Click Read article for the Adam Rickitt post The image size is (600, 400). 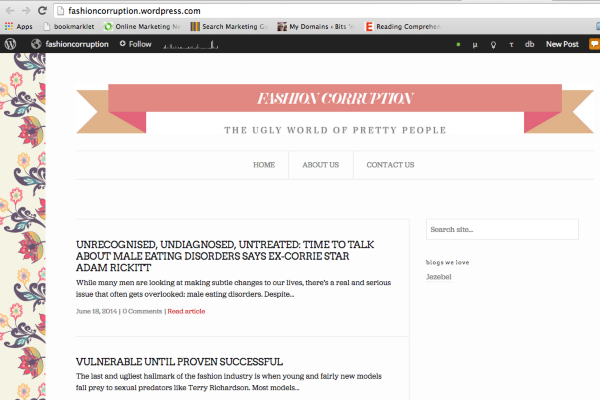pyautogui.click(x=186, y=311)
